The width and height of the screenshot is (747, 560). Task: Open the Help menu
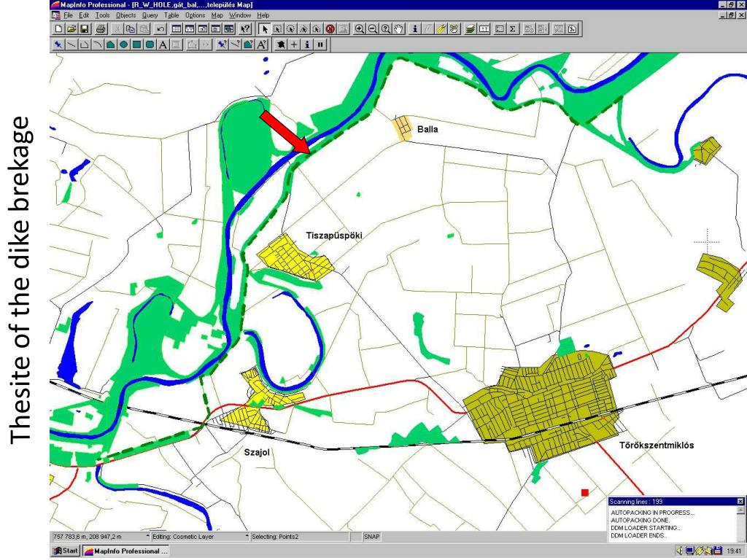[x=263, y=15]
